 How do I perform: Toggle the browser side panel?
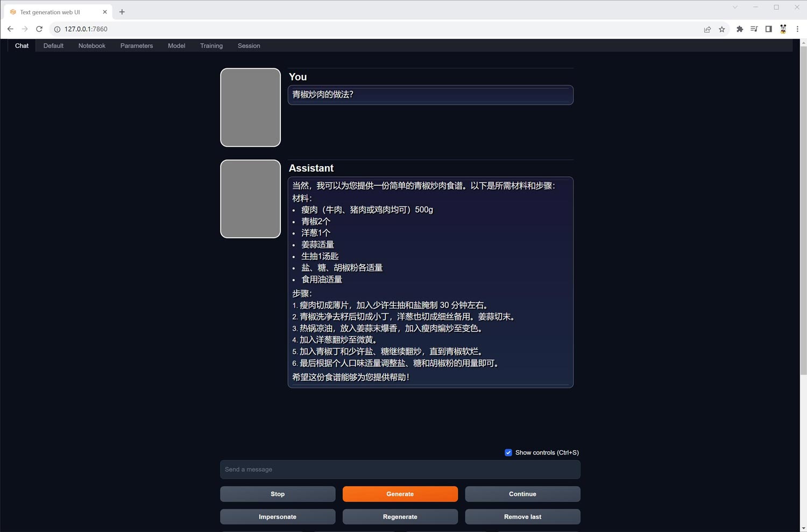coord(768,29)
